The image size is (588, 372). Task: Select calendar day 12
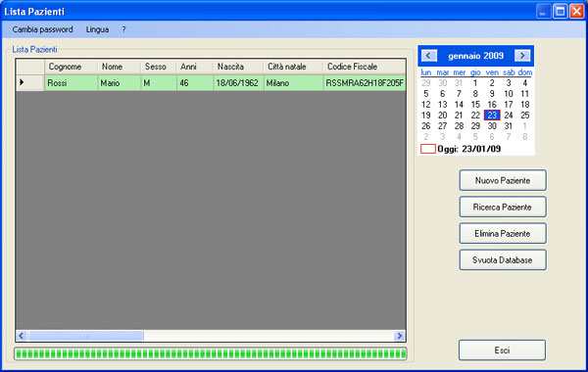coord(426,104)
